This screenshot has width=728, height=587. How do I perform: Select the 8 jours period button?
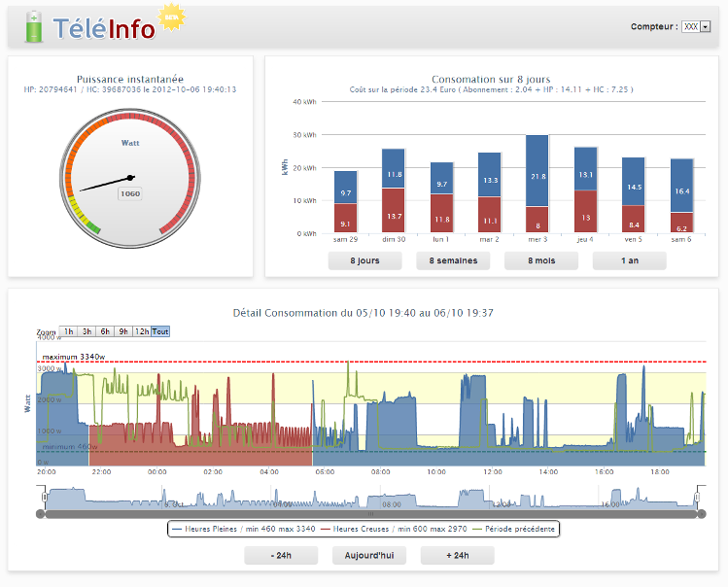click(364, 260)
